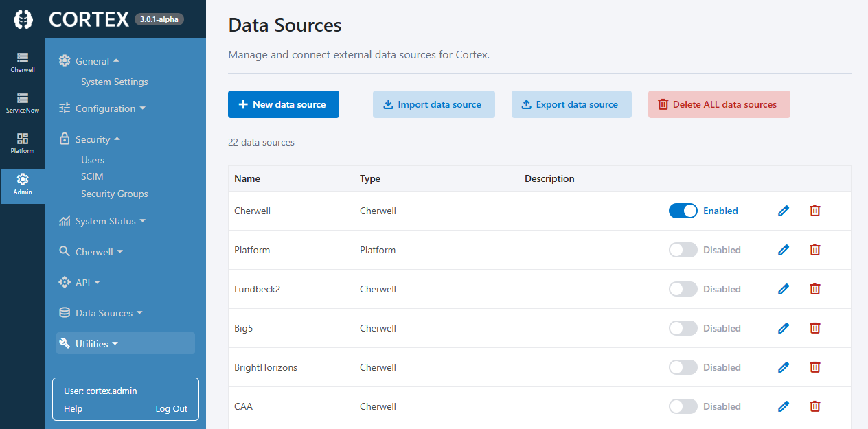This screenshot has width=868, height=429.
Task: Delete the Cherwell data source trash icon
Action: 815,211
